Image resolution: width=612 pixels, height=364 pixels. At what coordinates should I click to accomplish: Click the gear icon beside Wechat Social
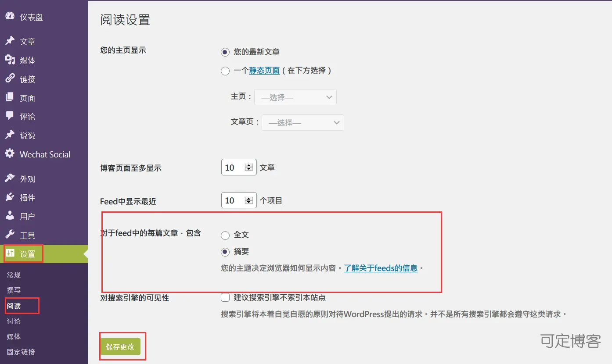tap(10, 154)
